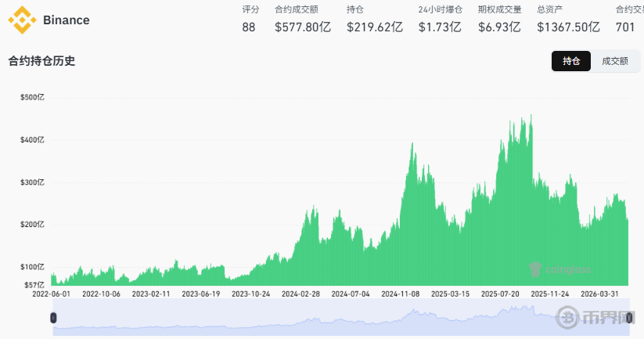Click the 2024-02-28 date label
644x339 pixels.
coord(300,294)
